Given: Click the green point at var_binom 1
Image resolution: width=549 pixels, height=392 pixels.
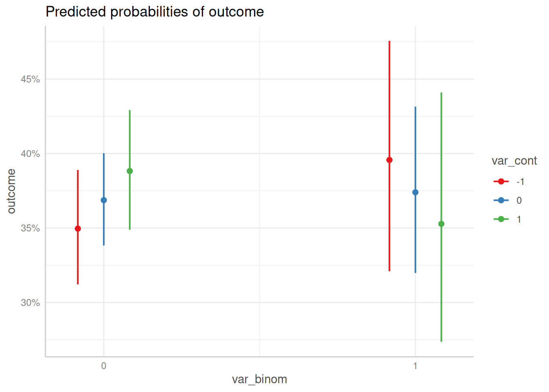Looking at the screenshot, I should click(x=441, y=224).
